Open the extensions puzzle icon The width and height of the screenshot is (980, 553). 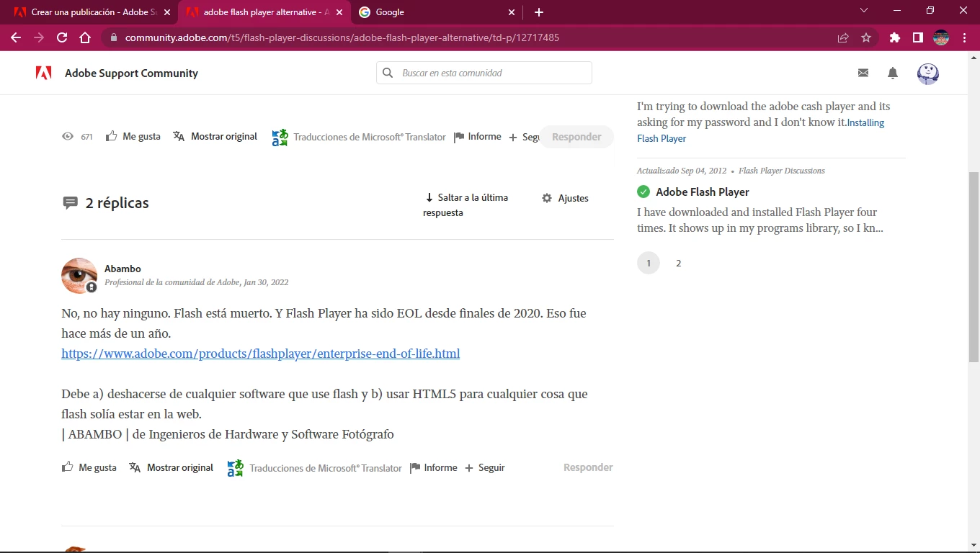click(x=895, y=37)
